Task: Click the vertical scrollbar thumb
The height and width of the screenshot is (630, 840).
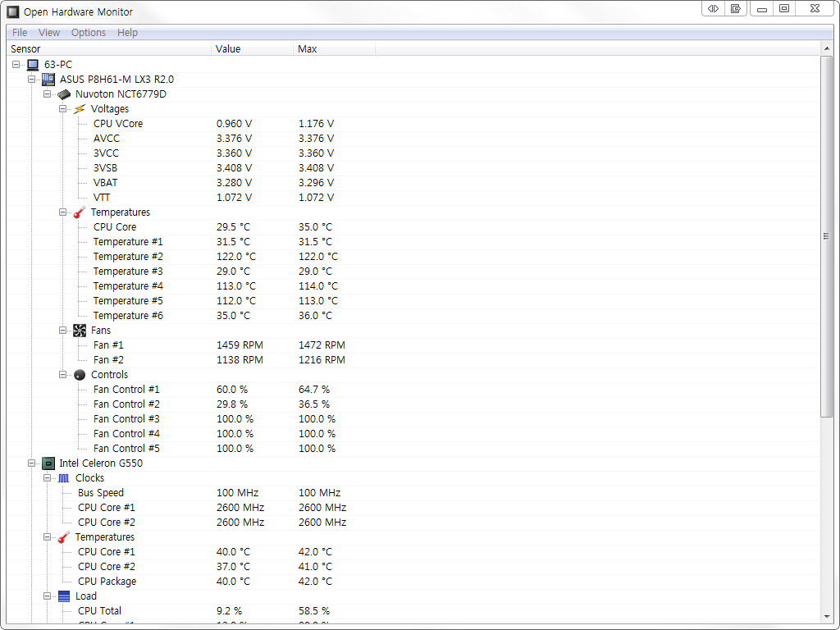Action: [827, 236]
